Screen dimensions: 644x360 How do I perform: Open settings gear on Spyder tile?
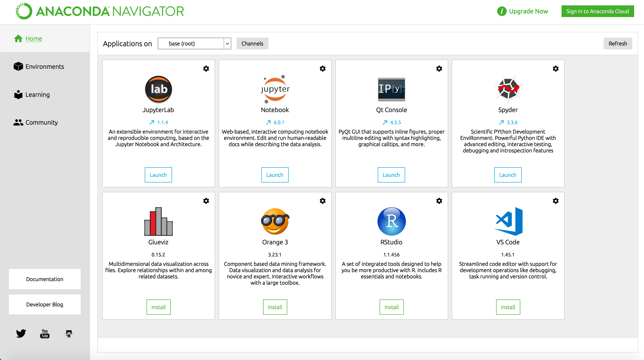pyautogui.click(x=555, y=69)
